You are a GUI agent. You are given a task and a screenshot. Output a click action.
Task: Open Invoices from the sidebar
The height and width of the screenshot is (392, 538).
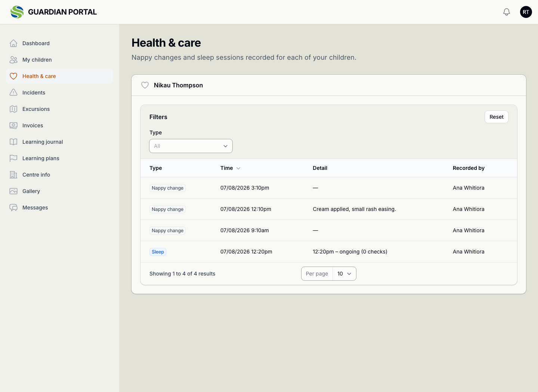59,125
